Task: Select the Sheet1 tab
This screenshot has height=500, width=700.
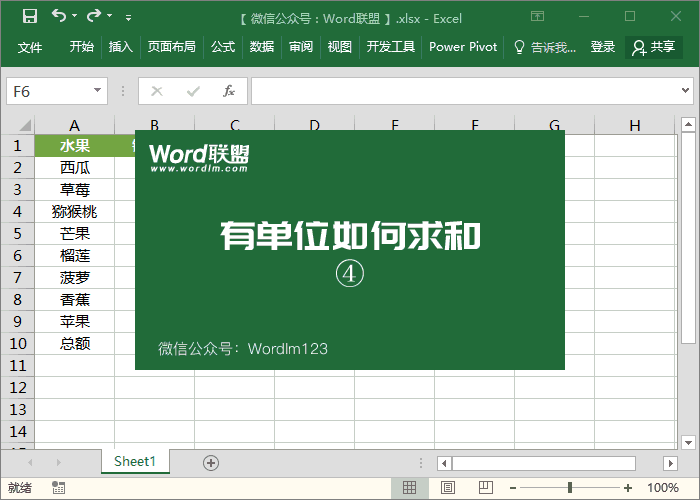Action: pos(135,461)
